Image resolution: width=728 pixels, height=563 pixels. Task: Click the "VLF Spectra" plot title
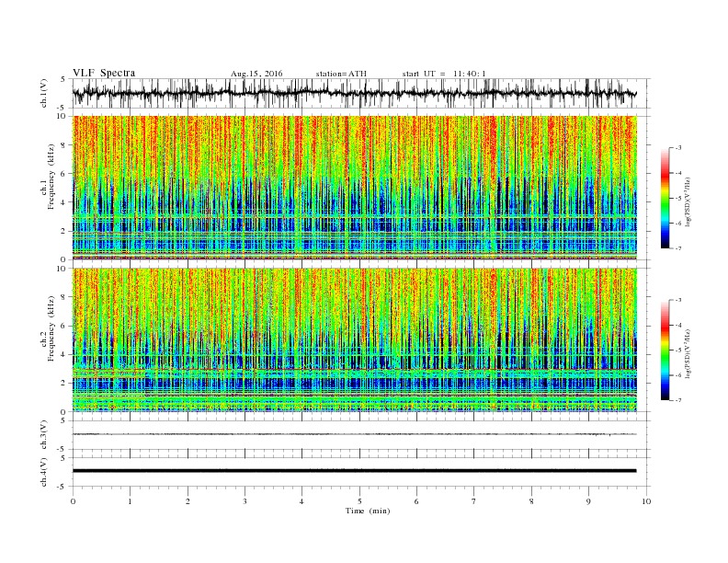coord(104,73)
